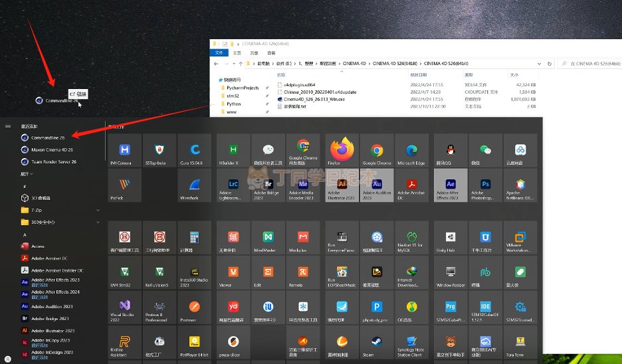Open PycharmProjects in quick access
This screenshot has height=364, width=622.
tap(242, 88)
